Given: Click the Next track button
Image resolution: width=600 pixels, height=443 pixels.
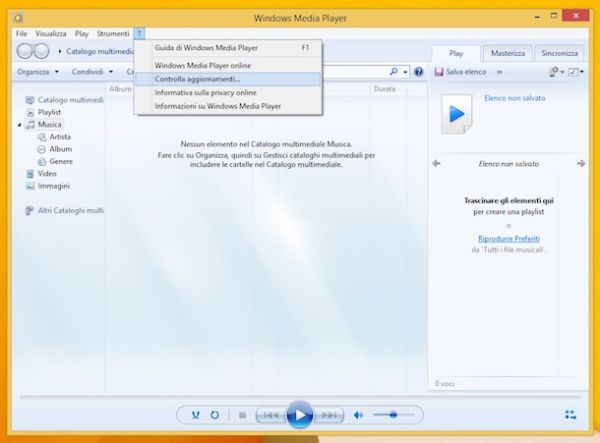Looking at the screenshot, I should click(x=329, y=414).
